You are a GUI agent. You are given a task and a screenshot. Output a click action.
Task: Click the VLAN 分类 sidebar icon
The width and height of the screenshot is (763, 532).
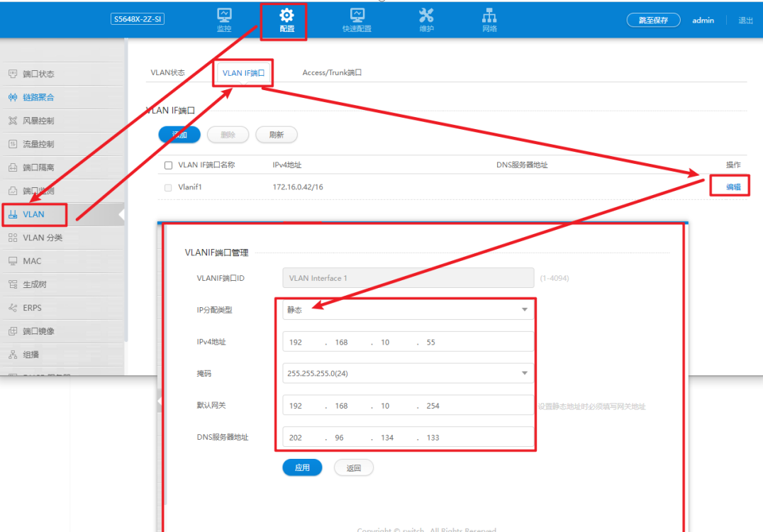tap(13, 238)
